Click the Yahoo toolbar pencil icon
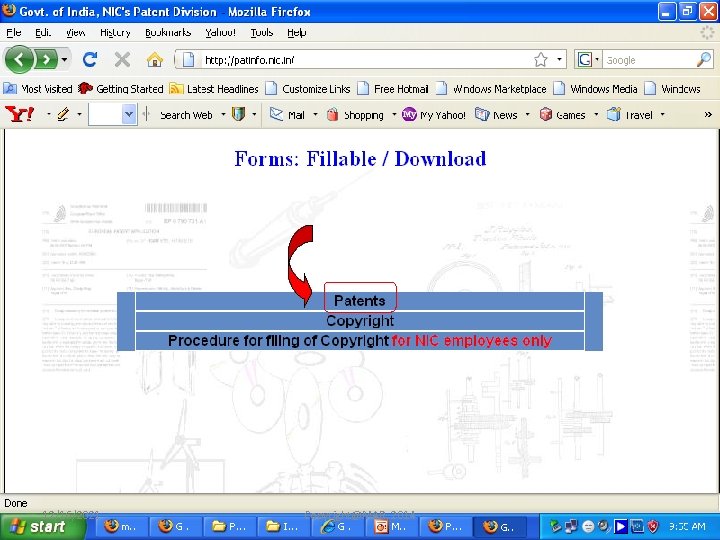The height and width of the screenshot is (540, 720). coord(63,114)
